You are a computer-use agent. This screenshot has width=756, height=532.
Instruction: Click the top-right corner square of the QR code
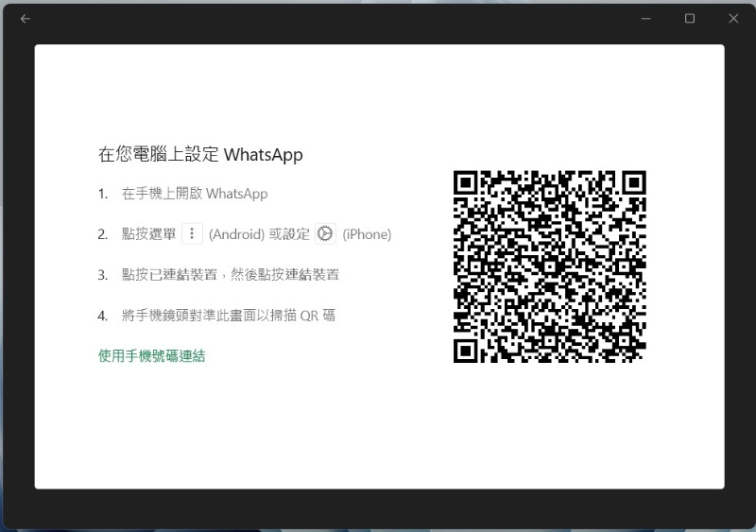coord(634,182)
